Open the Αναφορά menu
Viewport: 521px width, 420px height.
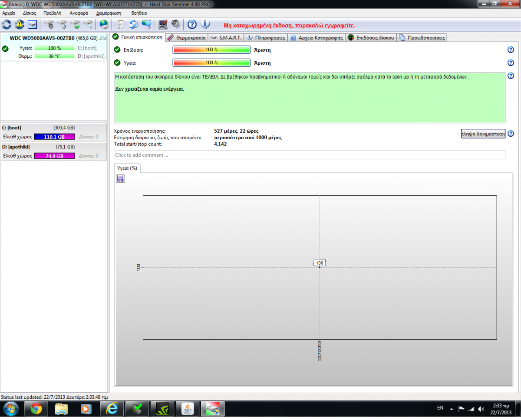click(79, 13)
